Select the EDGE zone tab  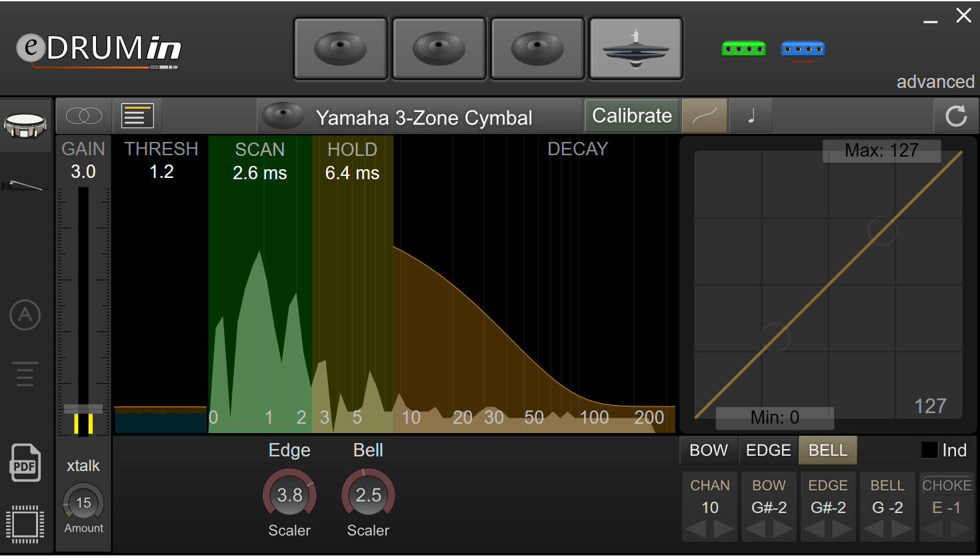pyautogui.click(x=769, y=450)
